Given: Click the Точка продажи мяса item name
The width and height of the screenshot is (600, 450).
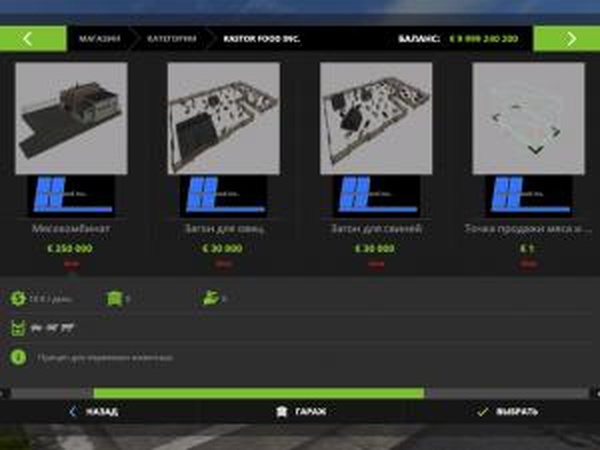Looking at the screenshot, I should (x=528, y=228).
